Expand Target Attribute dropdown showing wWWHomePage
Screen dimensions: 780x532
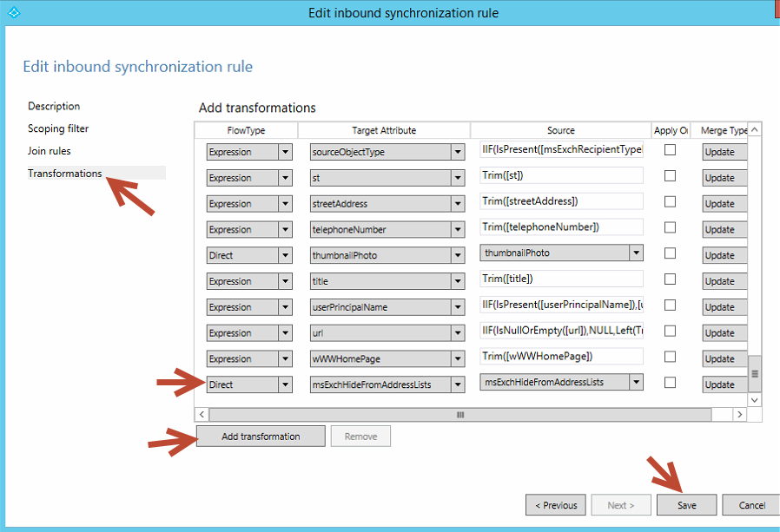click(458, 358)
